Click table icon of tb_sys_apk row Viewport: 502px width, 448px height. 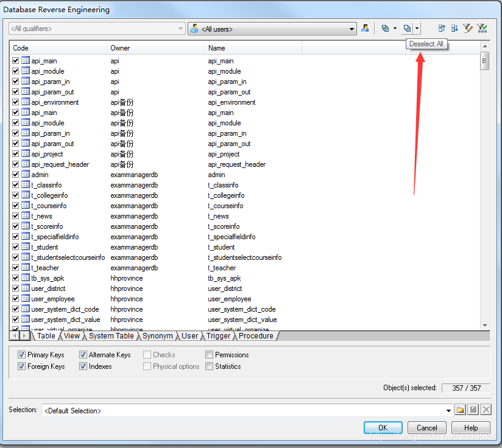[26, 278]
